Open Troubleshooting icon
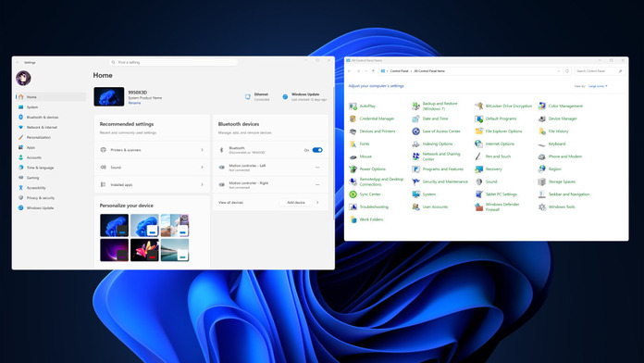Image resolution: width=644 pixels, height=363 pixels. tap(353, 207)
